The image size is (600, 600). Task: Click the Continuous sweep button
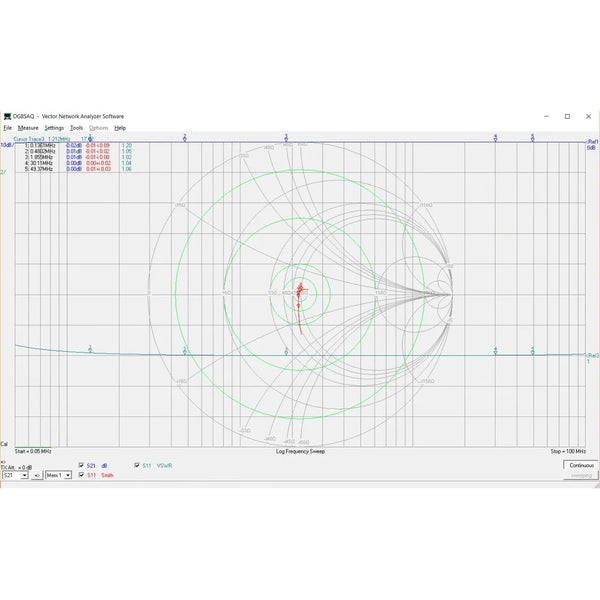pyautogui.click(x=580, y=465)
